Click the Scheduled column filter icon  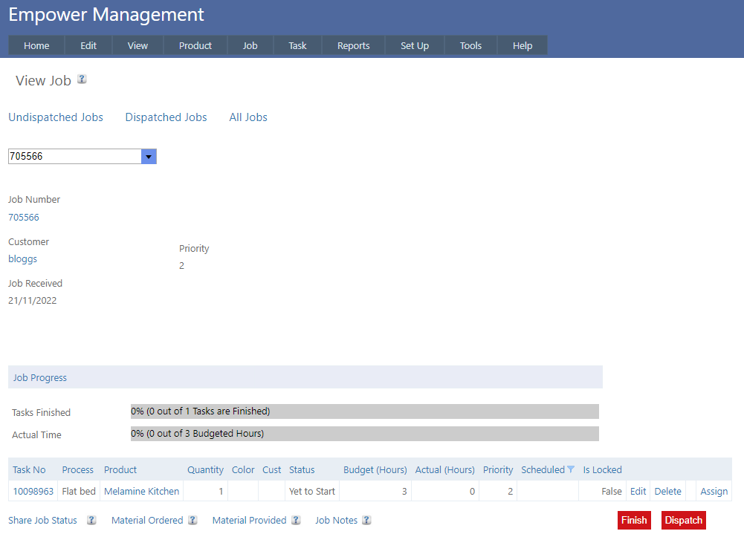coord(571,469)
